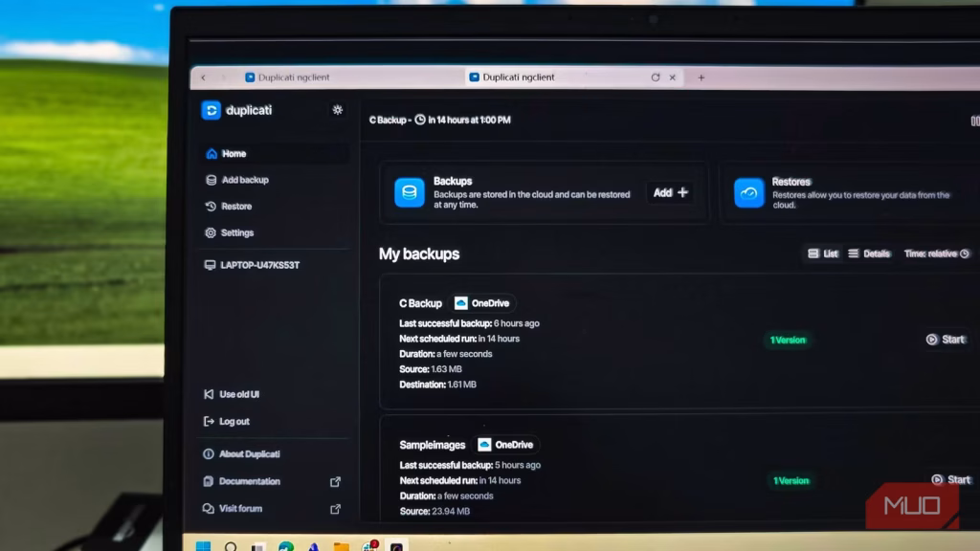This screenshot has height=551, width=980.
Task: Click the cloud icon on the Restores card
Action: tap(749, 192)
